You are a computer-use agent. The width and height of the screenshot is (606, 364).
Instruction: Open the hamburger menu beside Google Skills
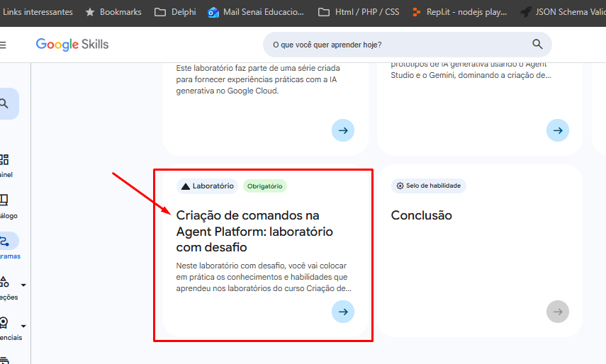click(2, 45)
